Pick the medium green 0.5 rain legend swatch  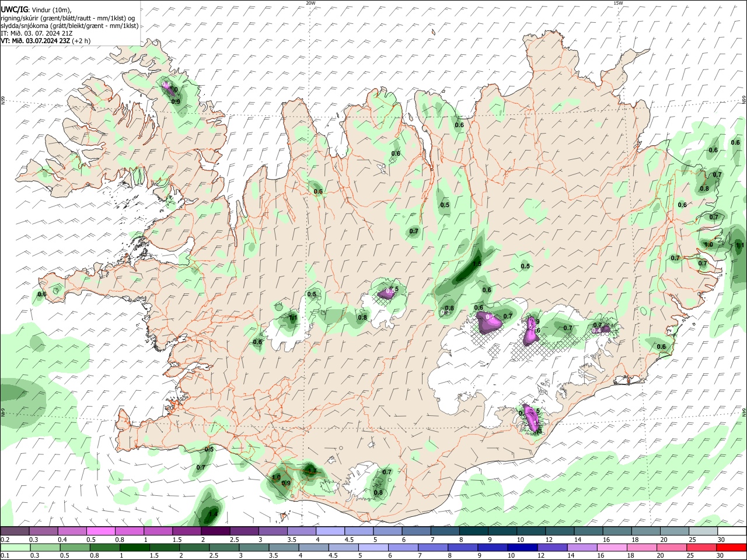tap(75, 547)
